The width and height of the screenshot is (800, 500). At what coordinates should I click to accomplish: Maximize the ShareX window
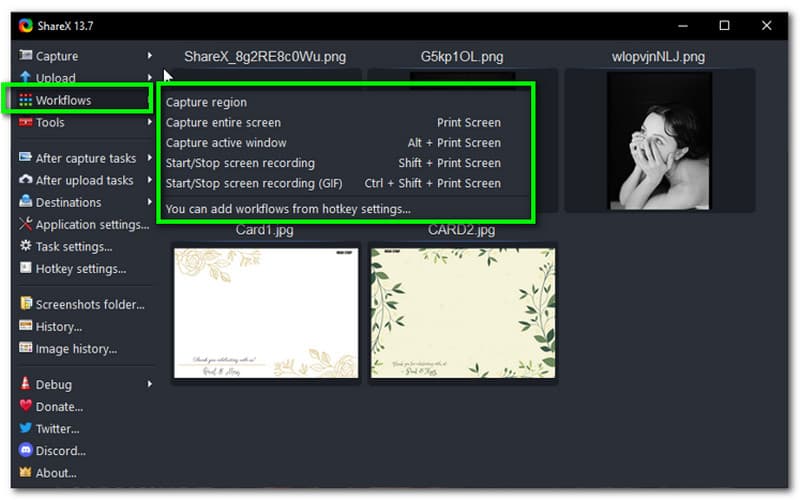[x=724, y=26]
